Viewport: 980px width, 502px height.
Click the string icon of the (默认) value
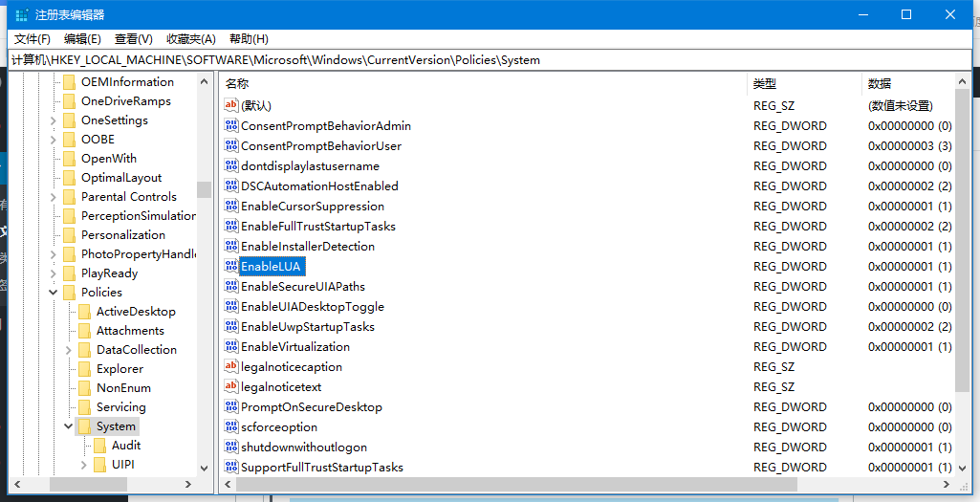pos(231,105)
